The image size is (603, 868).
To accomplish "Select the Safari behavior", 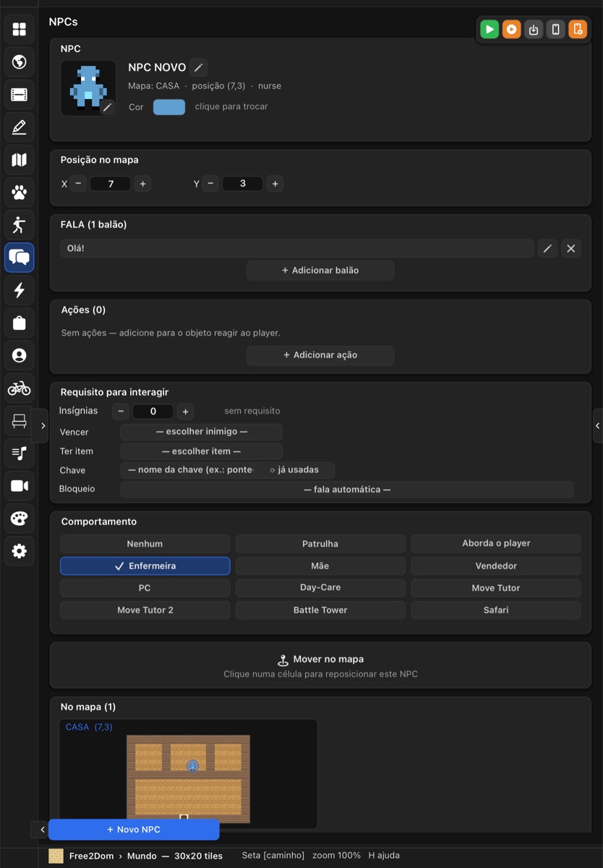I will (496, 610).
